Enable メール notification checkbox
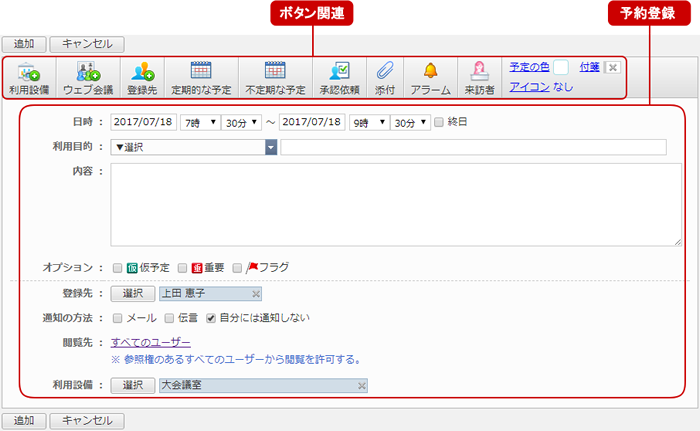Viewport: 700px width, 431px height. click(117, 318)
